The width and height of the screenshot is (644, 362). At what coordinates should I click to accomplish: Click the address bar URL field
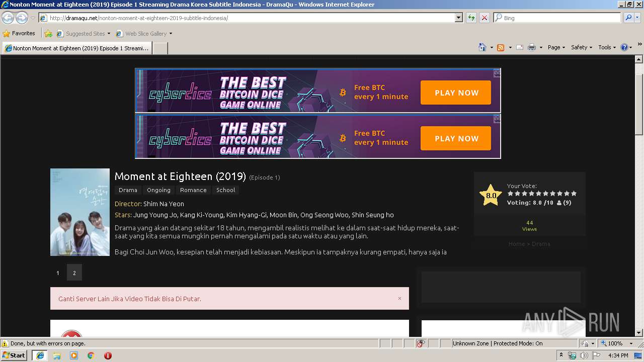coord(252,18)
